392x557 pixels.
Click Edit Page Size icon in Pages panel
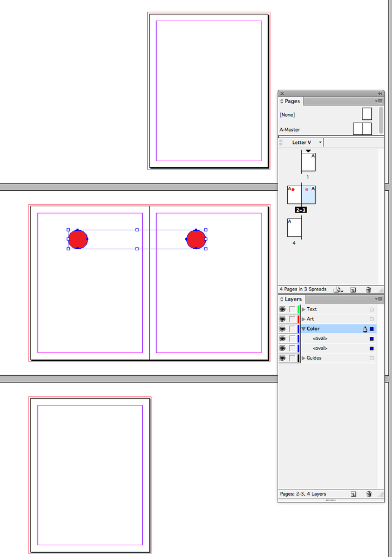(338, 290)
